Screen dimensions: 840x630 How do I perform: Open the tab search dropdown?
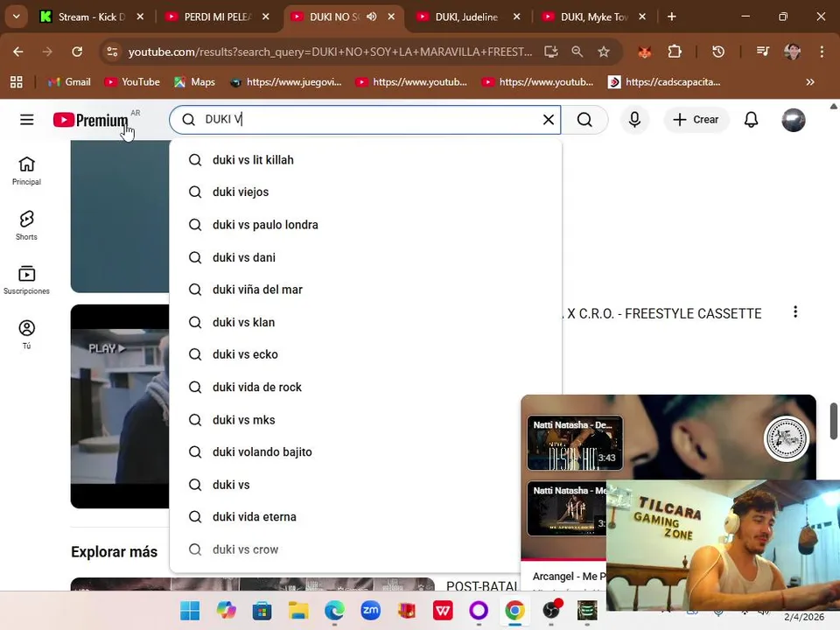[x=16, y=17]
